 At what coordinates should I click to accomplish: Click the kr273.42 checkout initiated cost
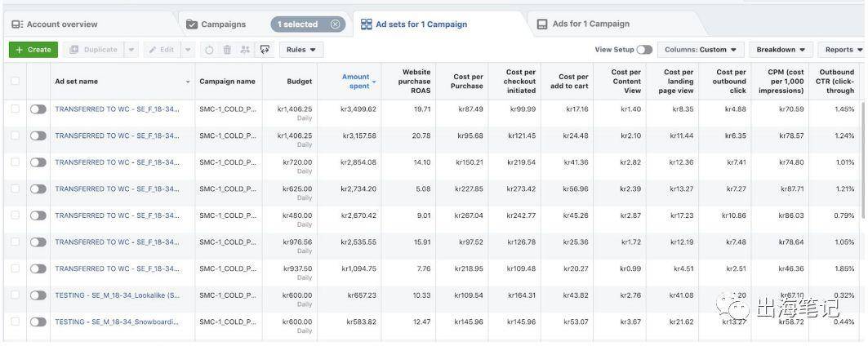tap(522, 189)
